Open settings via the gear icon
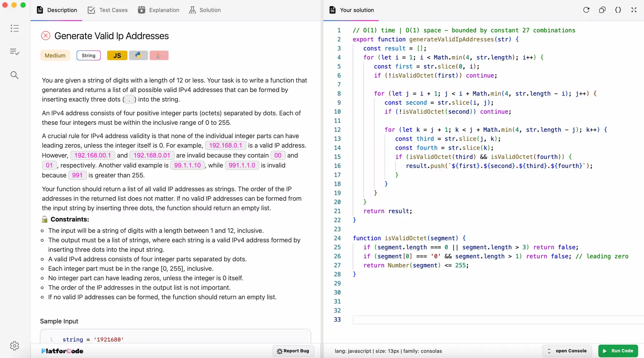 click(15, 346)
